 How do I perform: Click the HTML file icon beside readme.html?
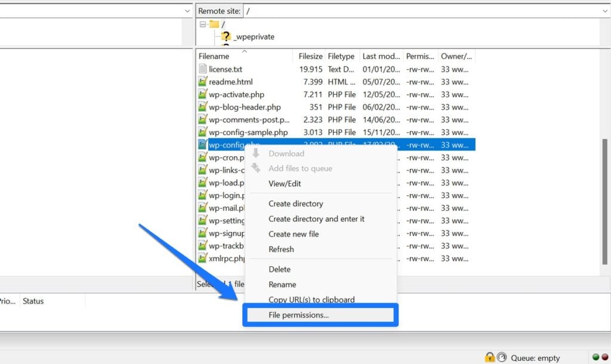coord(203,81)
